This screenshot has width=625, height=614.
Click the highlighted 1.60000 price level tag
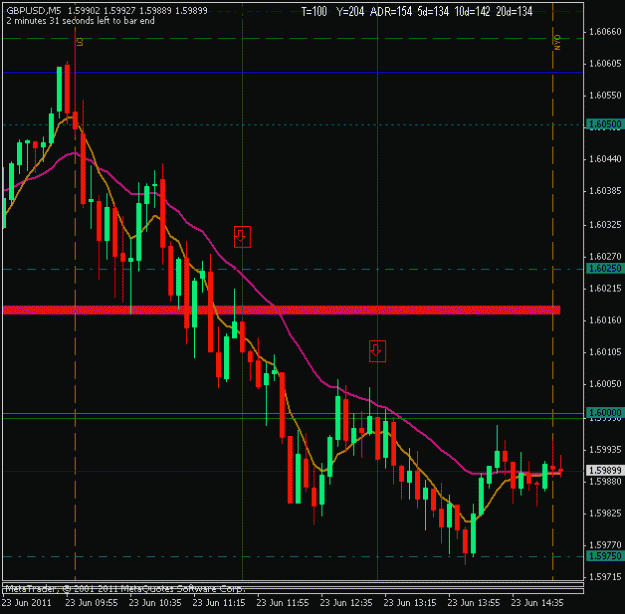tap(605, 413)
